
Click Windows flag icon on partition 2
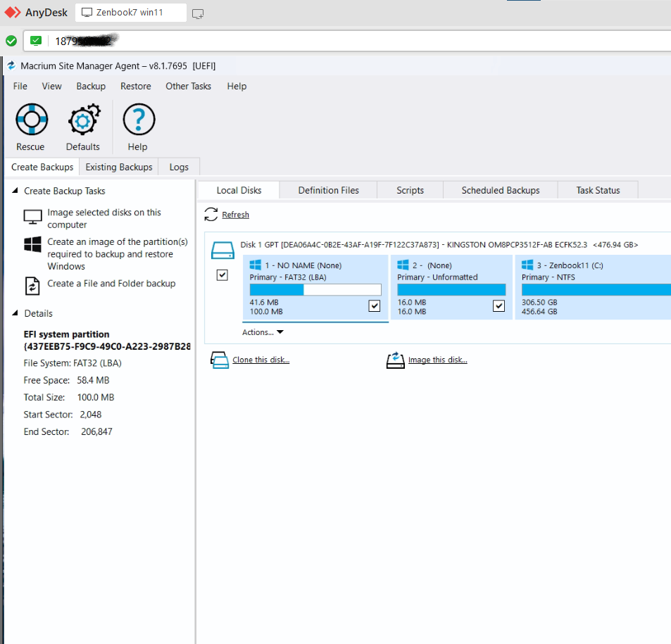click(x=403, y=265)
